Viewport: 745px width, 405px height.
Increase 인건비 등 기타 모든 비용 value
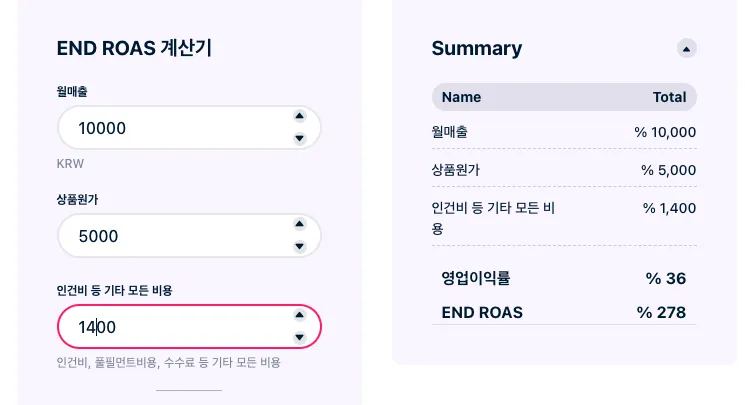[x=299, y=314]
